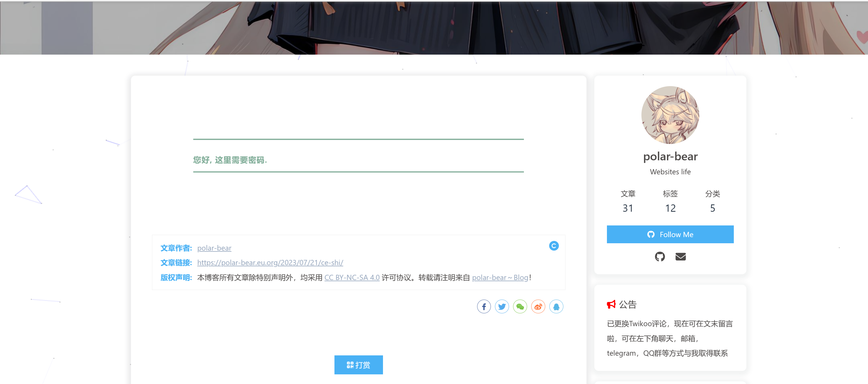
Task: Click the polar-bear avatar image
Action: click(670, 115)
